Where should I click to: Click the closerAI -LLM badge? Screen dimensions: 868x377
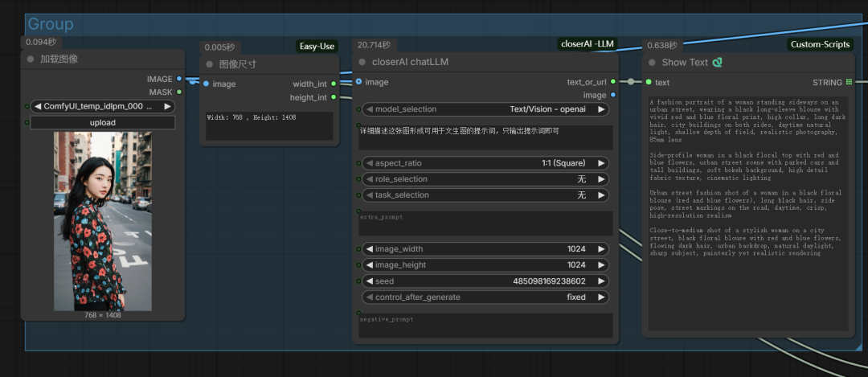[588, 44]
